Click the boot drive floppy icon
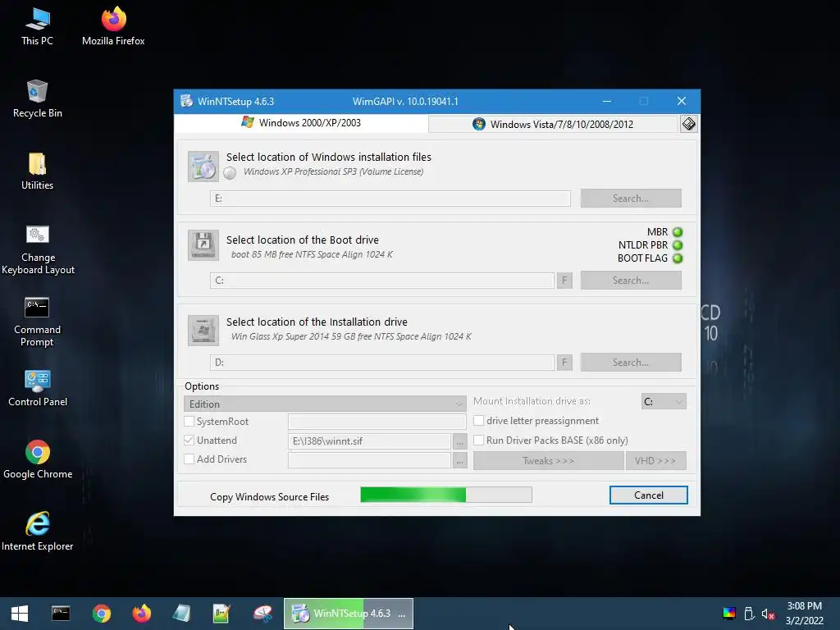The height and width of the screenshot is (630, 840). (x=203, y=245)
